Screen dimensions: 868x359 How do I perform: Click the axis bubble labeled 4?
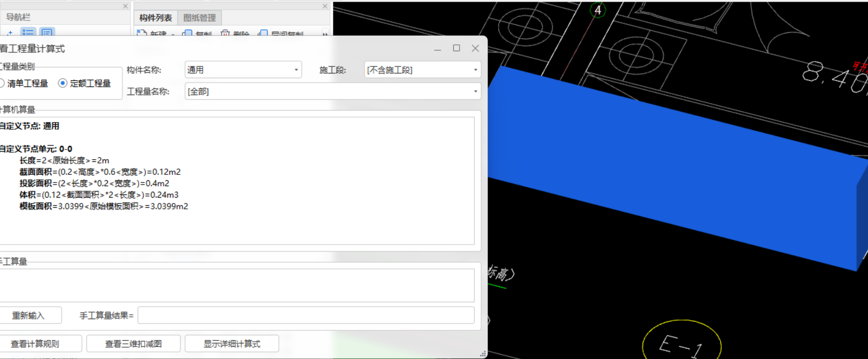(x=598, y=10)
